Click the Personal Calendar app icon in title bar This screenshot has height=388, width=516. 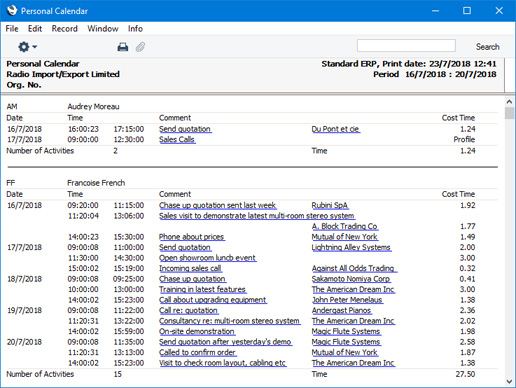tap(12, 10)
